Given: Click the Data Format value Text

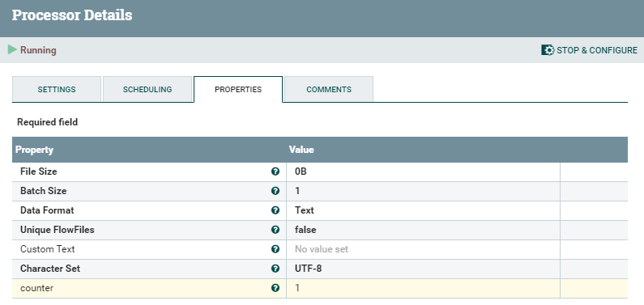Looking at the screenshot, I should pyautogui.click(x=305, y=210).
